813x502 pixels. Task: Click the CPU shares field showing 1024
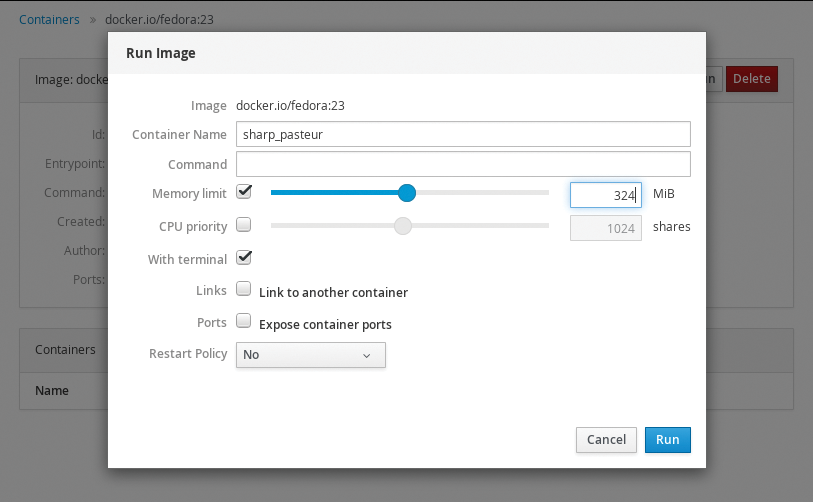tap(605, 228)
